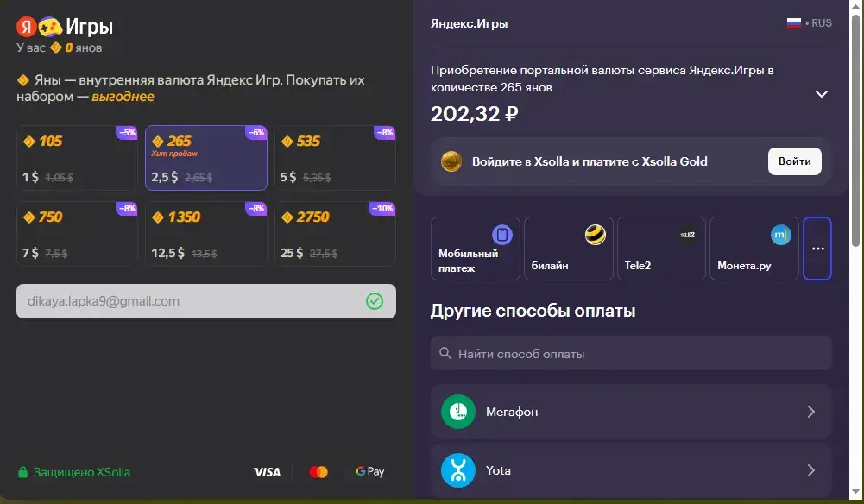
Task: Expand the order details chevron
Action: 822,94
